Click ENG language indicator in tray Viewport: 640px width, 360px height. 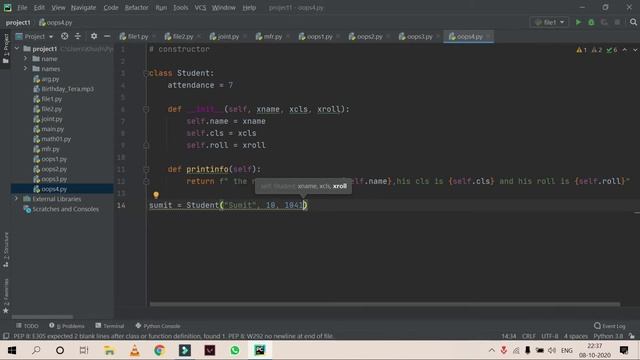click(567, 350)
